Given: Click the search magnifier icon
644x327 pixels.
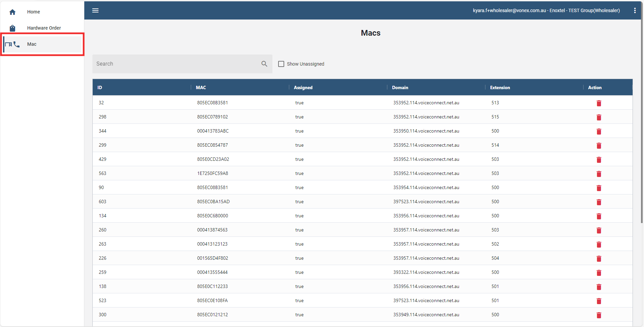Looking at the screenshot, I should [x=264, y=64].
